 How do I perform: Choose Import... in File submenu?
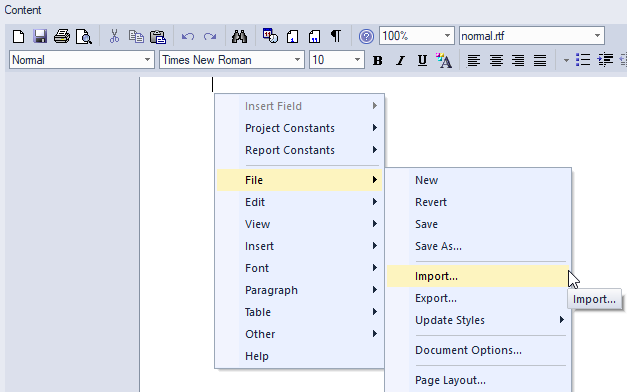[478, 276]
